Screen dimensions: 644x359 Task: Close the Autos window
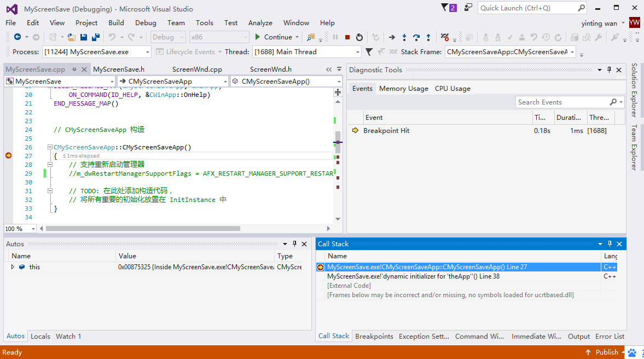[304, 244]
